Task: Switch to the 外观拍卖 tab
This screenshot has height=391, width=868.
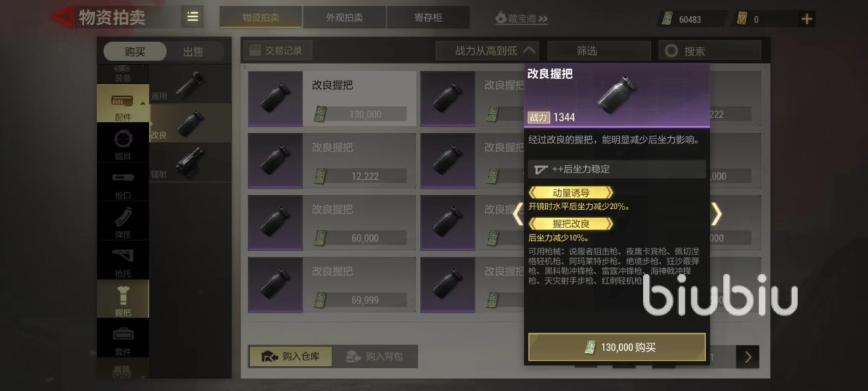Action: coord(344,18)
